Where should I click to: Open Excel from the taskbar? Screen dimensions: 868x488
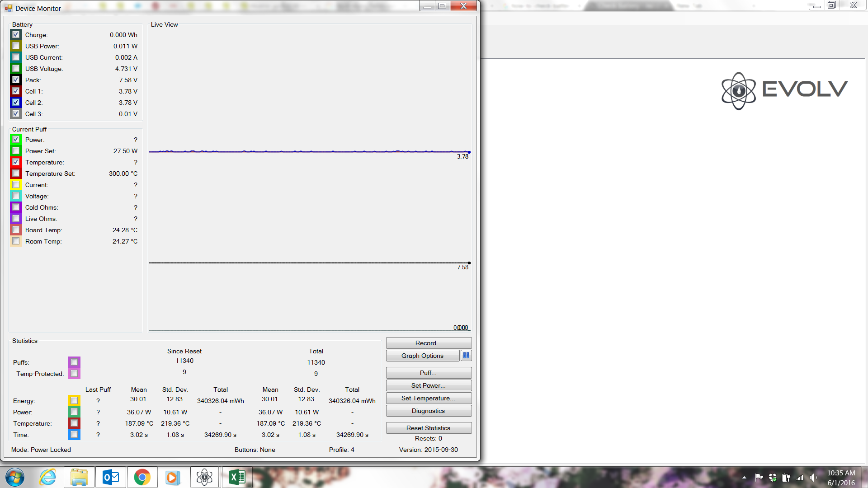tap(237, 477)
